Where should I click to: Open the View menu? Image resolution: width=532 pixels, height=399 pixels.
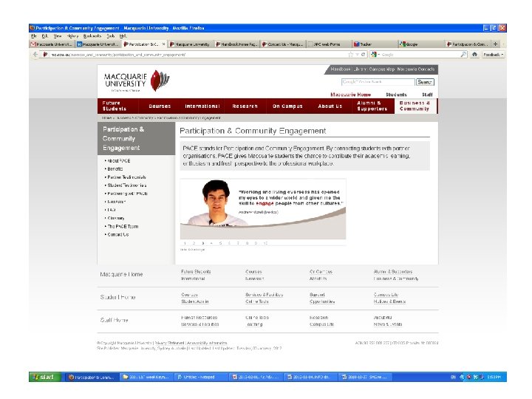point(58,35)
